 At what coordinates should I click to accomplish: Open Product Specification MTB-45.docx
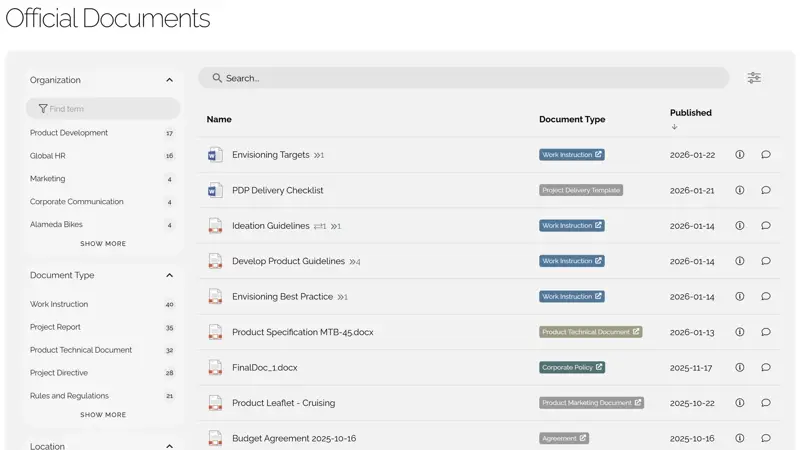303,332
